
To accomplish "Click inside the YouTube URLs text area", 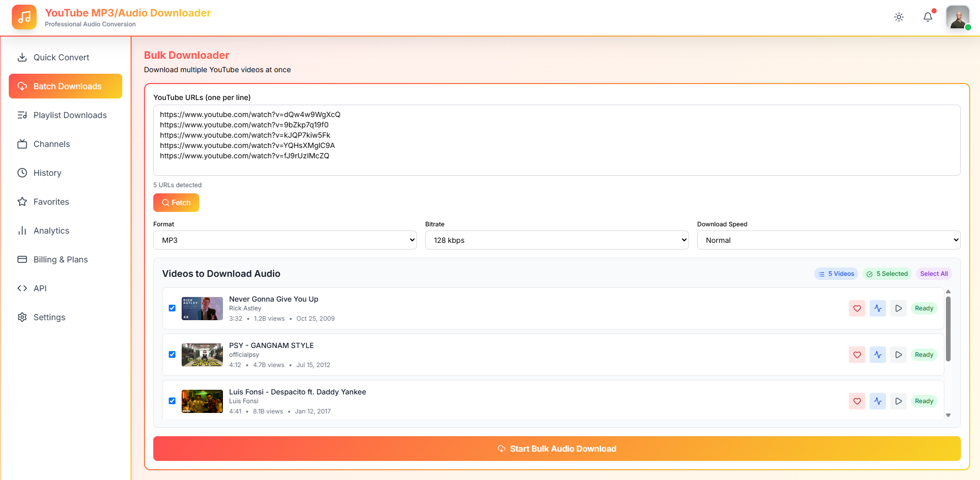I will [x=556, y=140].
